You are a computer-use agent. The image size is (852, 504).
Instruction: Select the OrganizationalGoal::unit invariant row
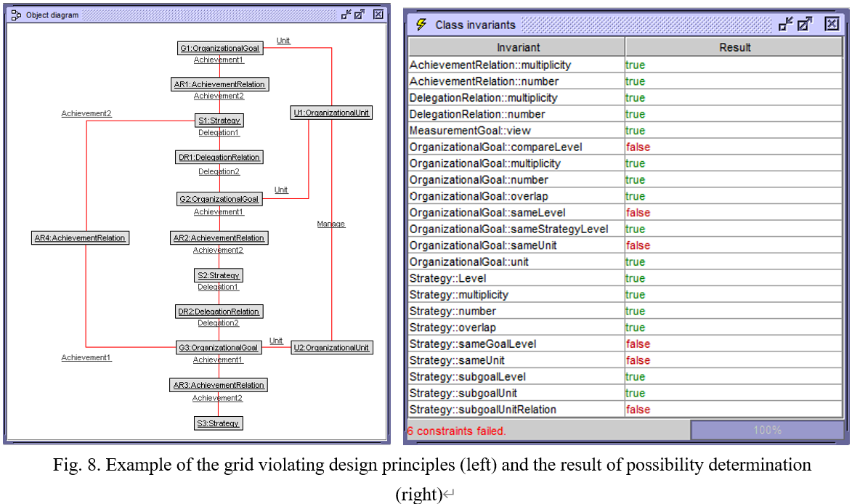point(625,261)
